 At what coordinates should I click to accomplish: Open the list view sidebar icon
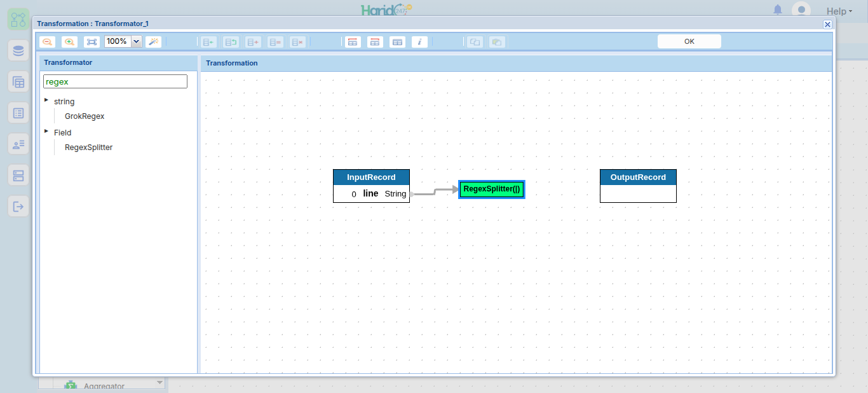(18, 113)
